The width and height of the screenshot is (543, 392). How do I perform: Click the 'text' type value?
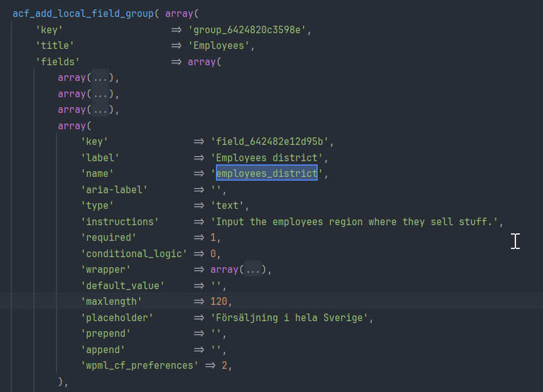(227, 206)
